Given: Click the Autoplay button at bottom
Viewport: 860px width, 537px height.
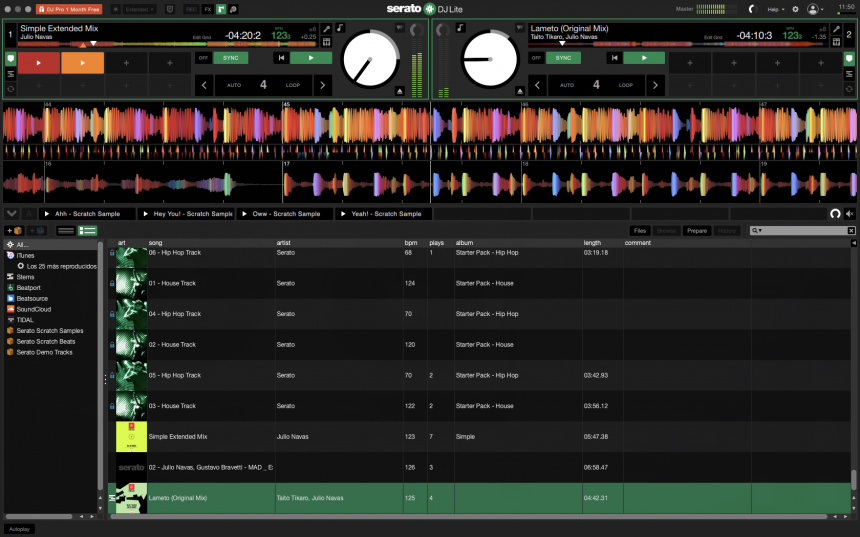Looking at the screenshot, I should (19, 529).
